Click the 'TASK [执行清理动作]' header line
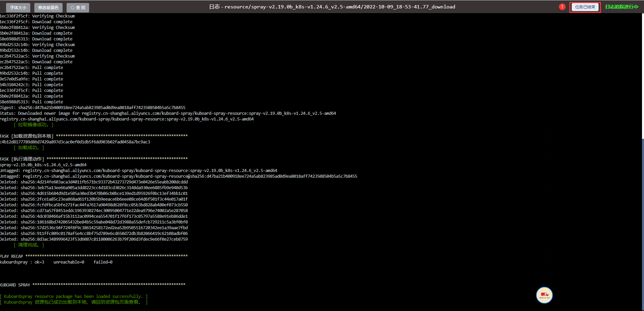 pyautogui.click(x=94, y=159)
